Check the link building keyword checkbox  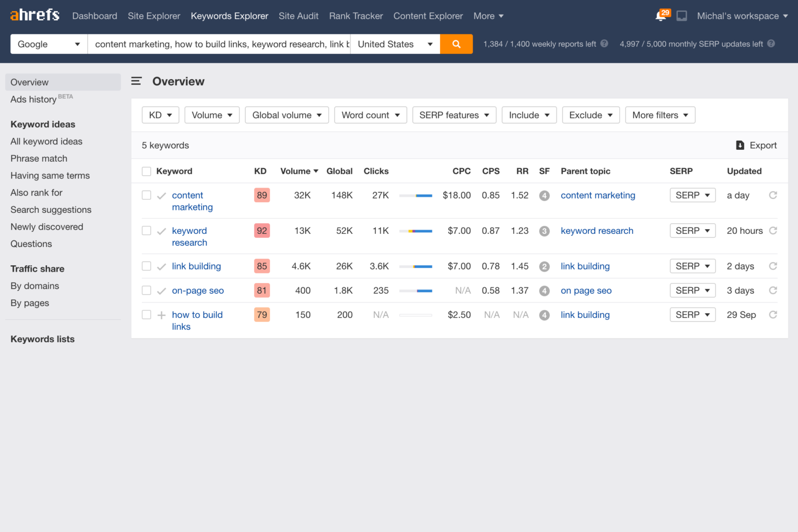[x=146, y=266]
